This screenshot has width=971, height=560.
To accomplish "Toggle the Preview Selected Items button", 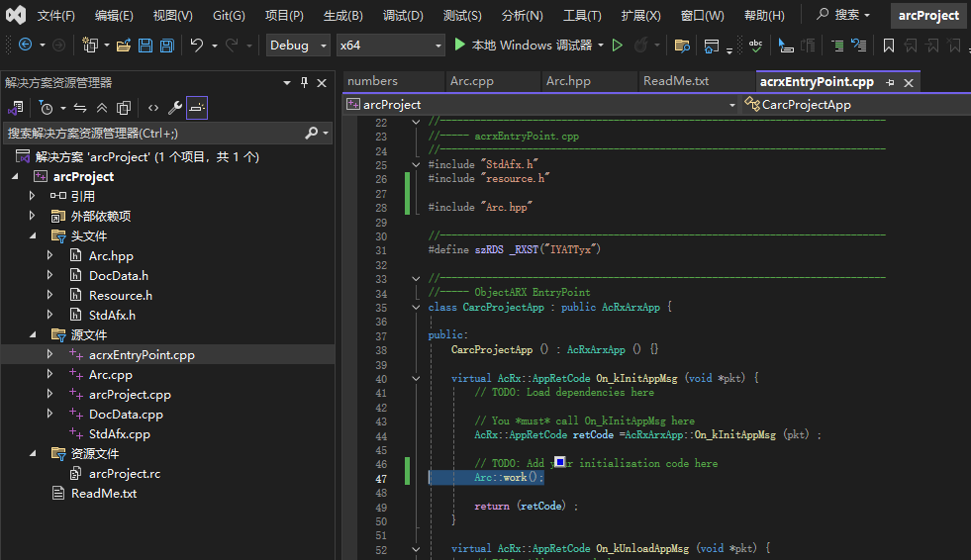I will (x=197, y=108).
